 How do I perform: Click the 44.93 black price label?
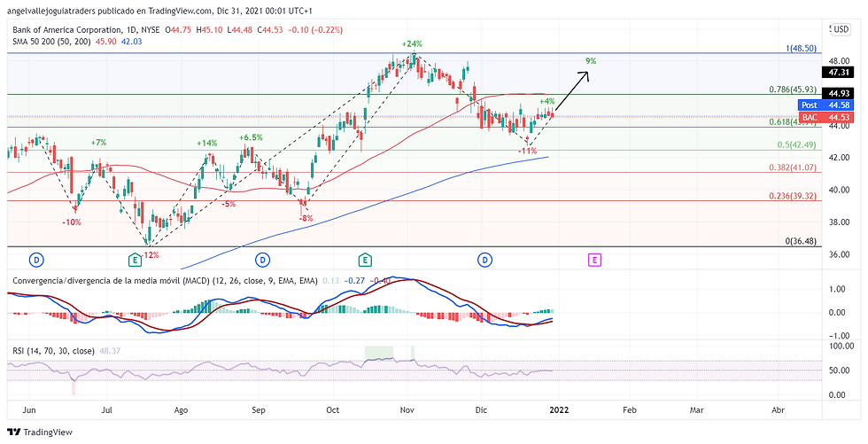pyautogui.click(x=838, y=93)
